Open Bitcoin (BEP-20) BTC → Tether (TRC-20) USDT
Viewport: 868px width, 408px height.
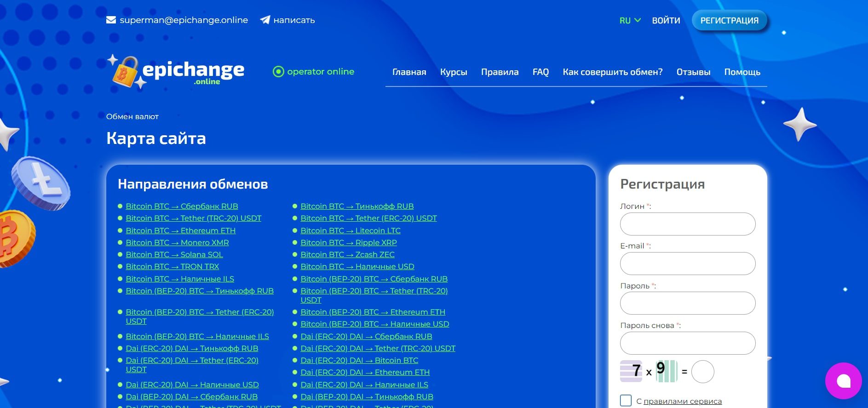[374, 295]
